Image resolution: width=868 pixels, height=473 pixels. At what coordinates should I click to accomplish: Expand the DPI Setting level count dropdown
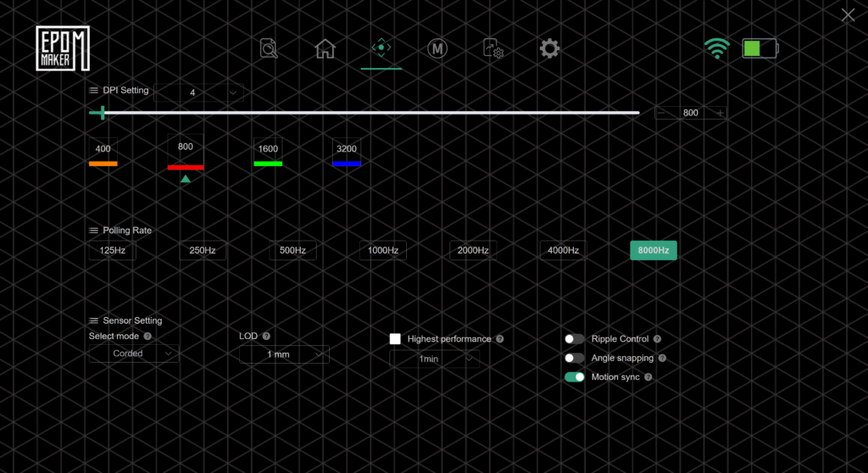pyautogui.click(x=198, y=92)
